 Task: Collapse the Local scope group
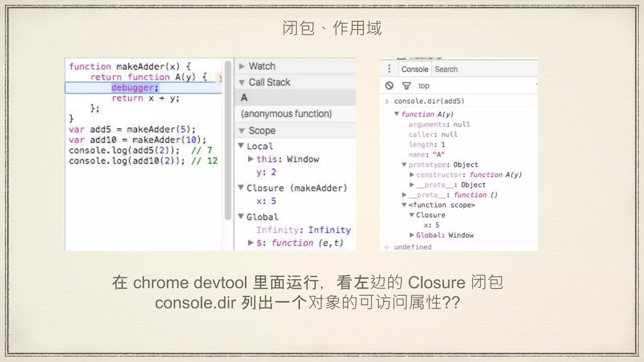click(241, 145)
